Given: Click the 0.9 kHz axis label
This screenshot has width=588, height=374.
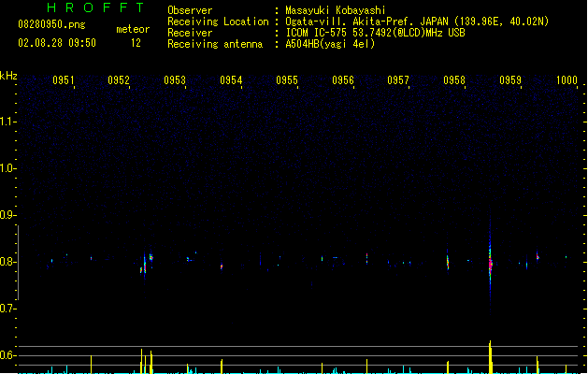Looking at the screenshot, I should [8, 215].
